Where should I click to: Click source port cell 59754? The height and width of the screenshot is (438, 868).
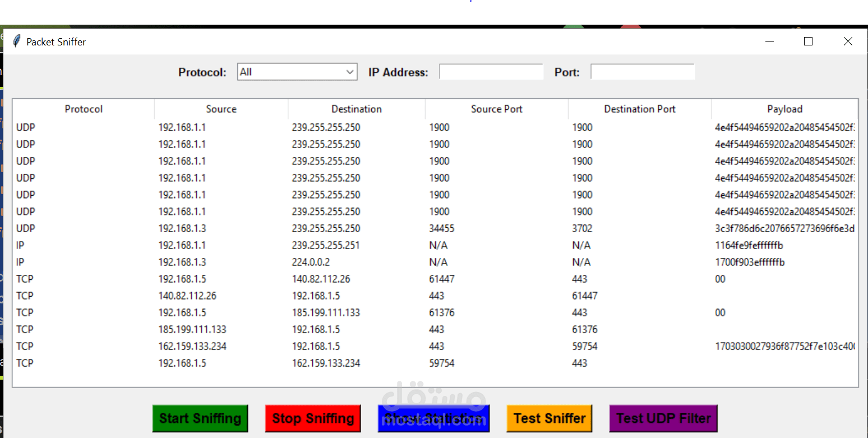pos(442,363)
